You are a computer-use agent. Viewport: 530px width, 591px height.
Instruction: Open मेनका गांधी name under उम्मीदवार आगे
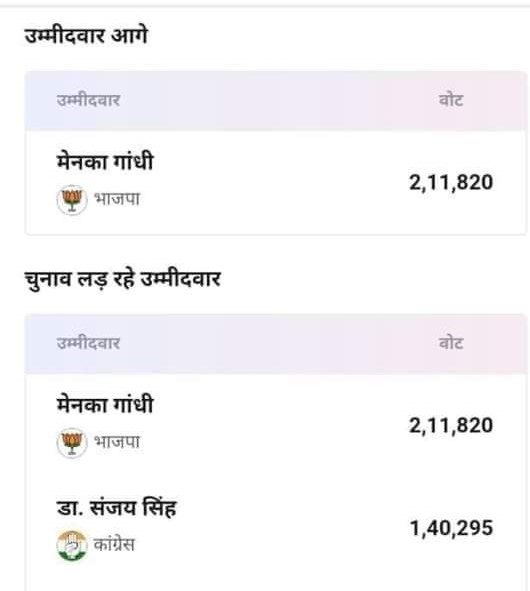105,162
